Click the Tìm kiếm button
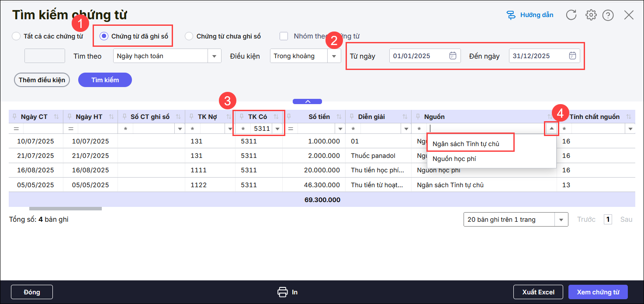 [x=105, y=80]
